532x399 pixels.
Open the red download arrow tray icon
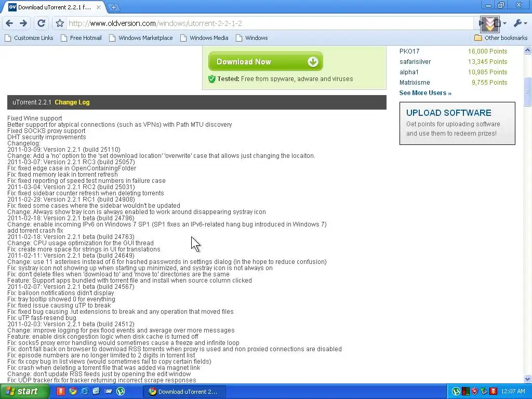494,392
